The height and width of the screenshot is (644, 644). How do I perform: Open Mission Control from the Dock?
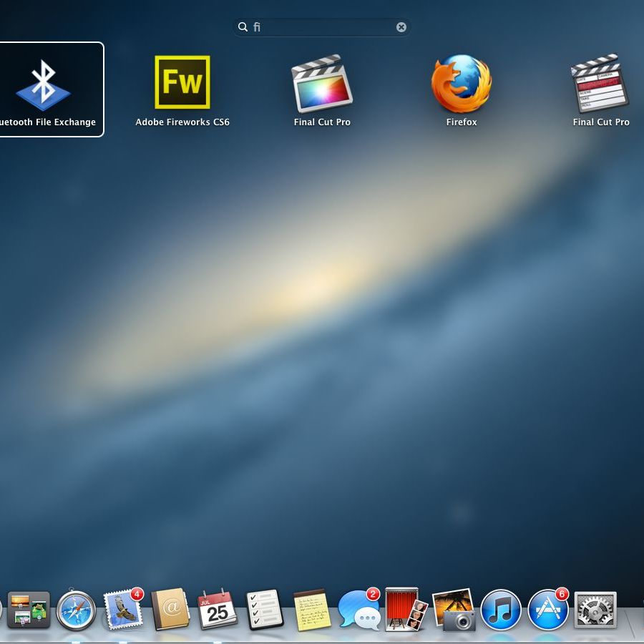click(x=29, y=610)
